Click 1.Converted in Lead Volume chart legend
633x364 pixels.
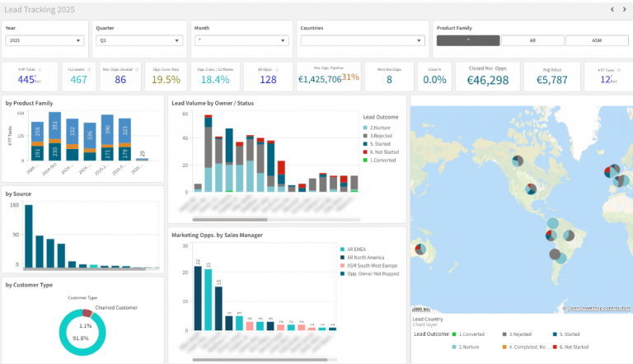pyautogui.click(x=379, y=161)
